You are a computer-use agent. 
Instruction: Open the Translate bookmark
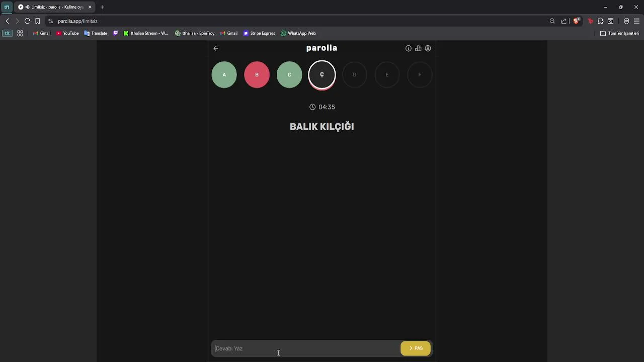[x=96, y=33]
